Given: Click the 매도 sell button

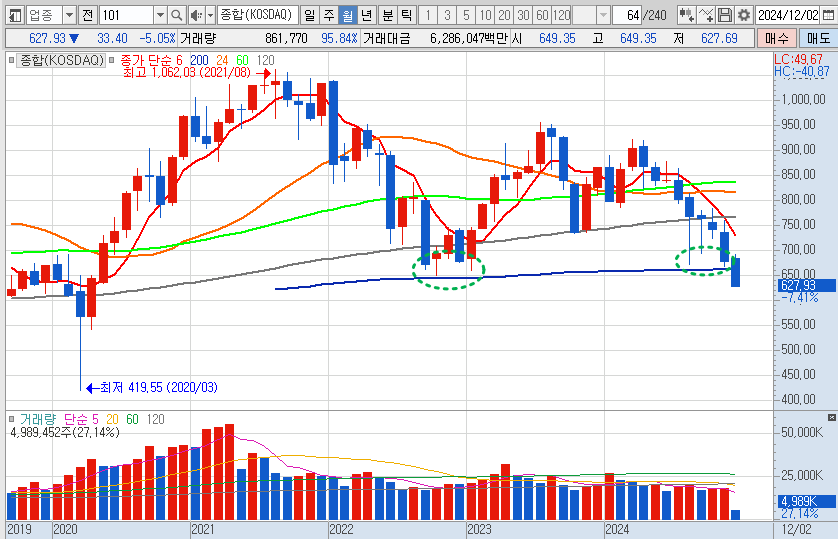Looking at the screenshot, I should click(x=818, y=38).
